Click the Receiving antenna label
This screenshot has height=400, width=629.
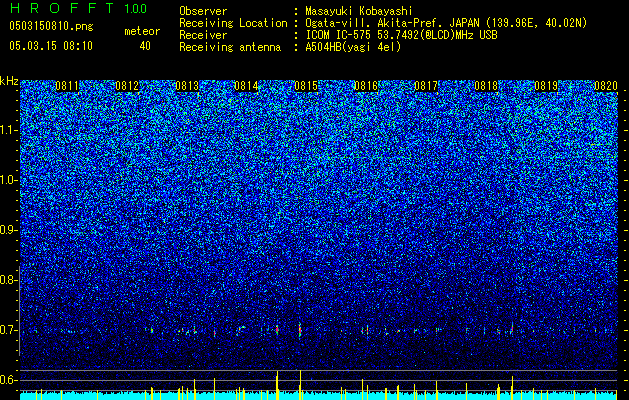click(230, 47)
